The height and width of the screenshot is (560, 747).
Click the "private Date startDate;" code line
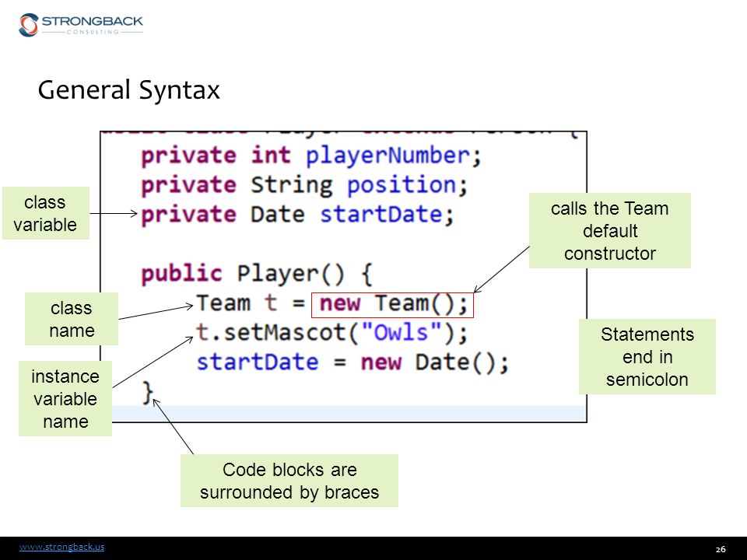click(x=297, y=215)
